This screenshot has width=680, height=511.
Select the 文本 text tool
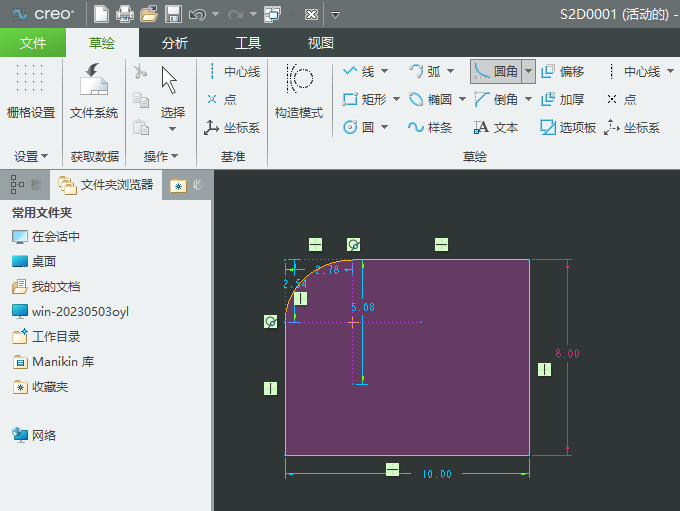coord(496,127)
